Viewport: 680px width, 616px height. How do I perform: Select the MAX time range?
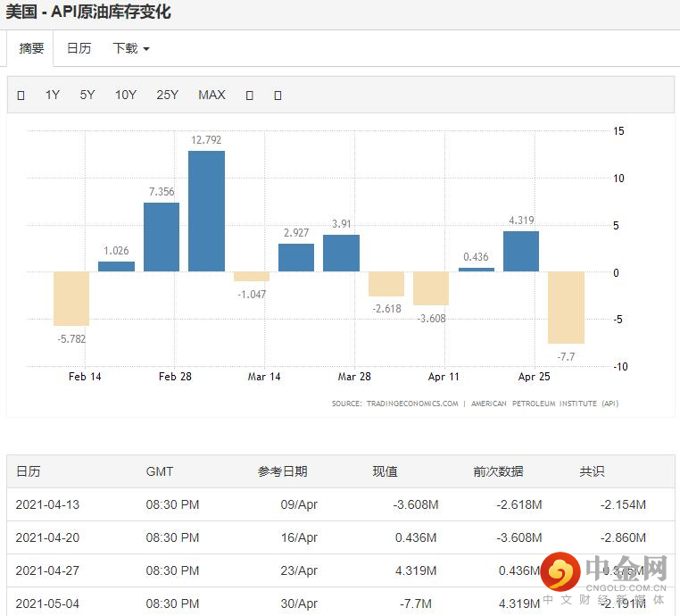pos(211,95)
